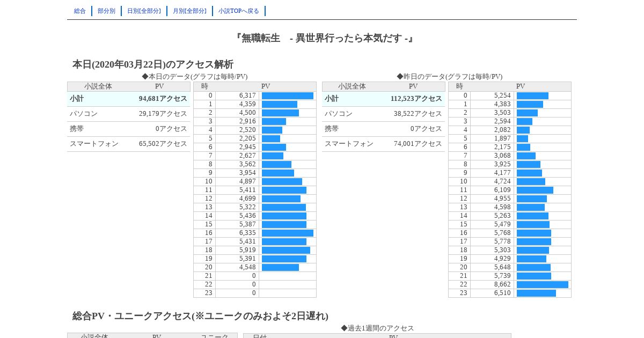Viewport: 644px width, 338px height.
Task: Open the 日別[全部分] link
Action: (x=144, y=11)
